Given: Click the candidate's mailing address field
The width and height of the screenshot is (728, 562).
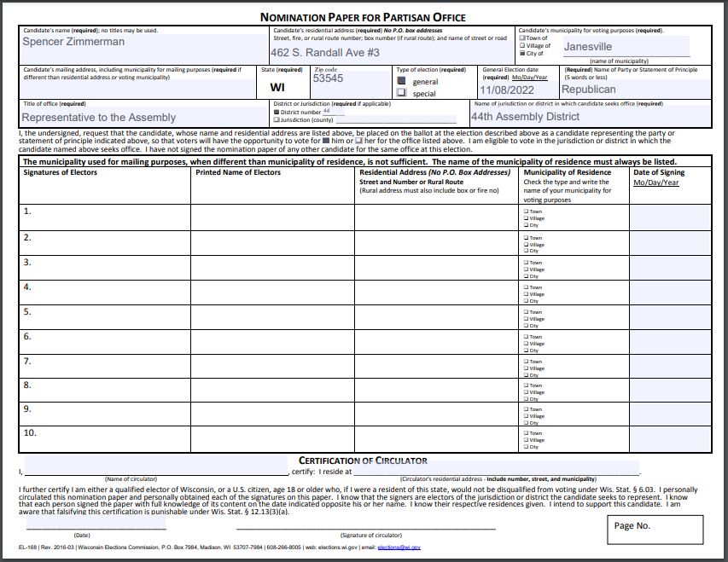Looking at the screenshot, I should (x=138, y=89).
